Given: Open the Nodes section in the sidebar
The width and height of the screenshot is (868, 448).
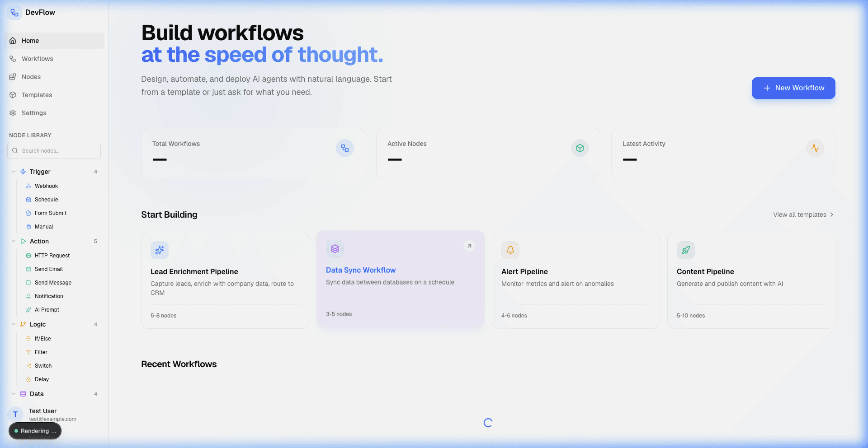Looking at the screenshot, I should (30, 77).
